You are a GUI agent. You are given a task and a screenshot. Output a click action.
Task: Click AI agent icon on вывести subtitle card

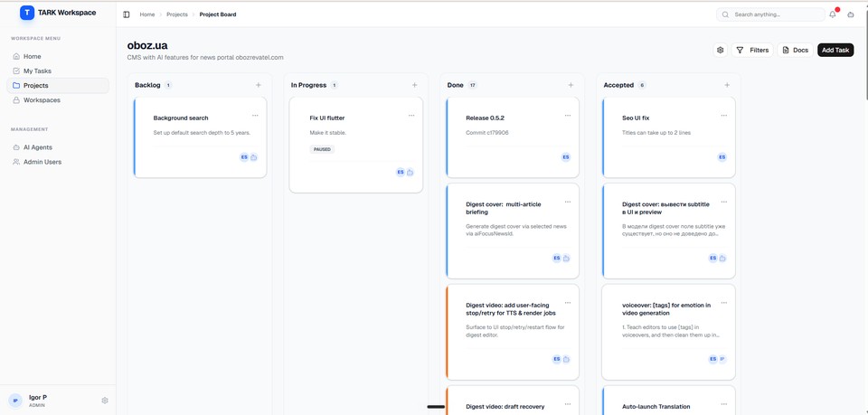pyautogui.click(x=722, y=258)
